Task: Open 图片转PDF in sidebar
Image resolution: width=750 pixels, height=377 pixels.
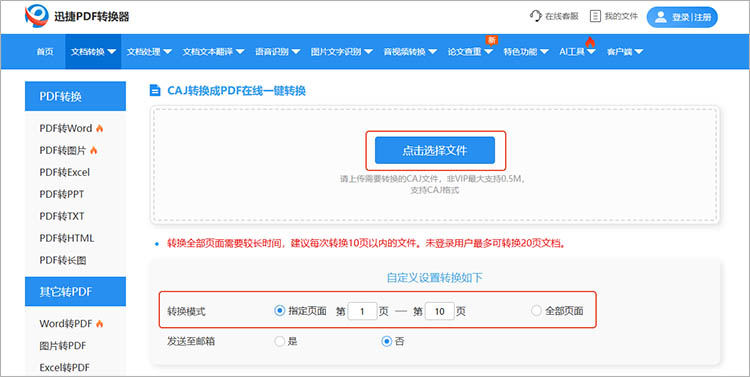Action: coord(63,345)
